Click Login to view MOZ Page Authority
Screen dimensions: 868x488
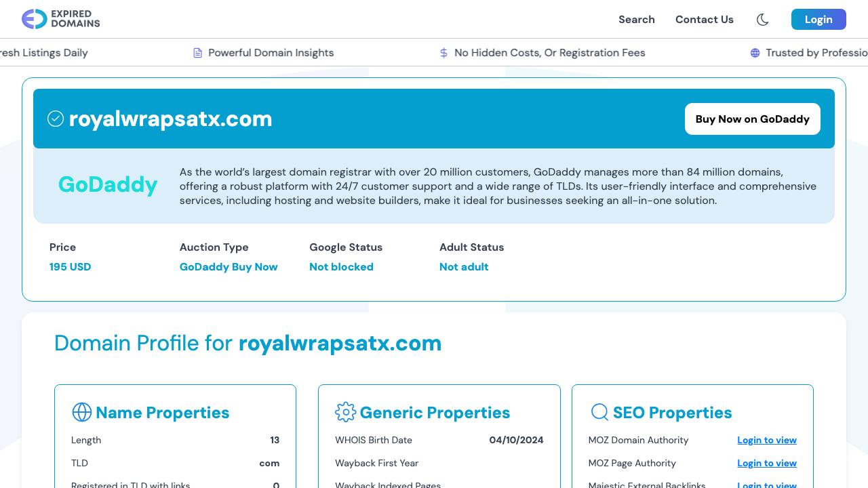point(766,463)
